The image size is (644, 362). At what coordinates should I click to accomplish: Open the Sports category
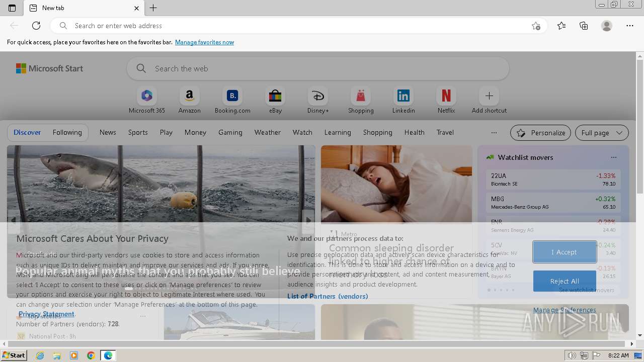pyautogui.click(x=138, y=132)
